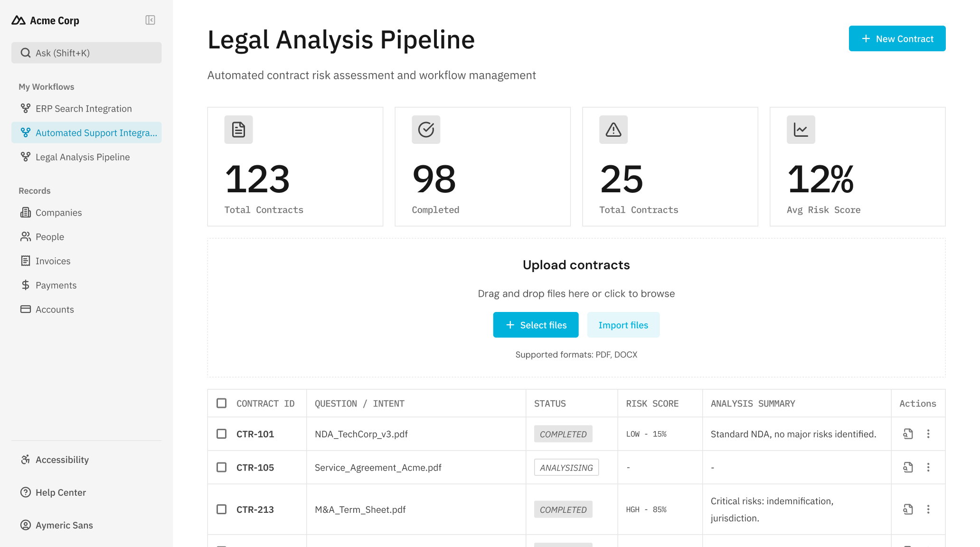Viewport: 980px width, 547px height.
Task: Check the CTR-101 row checkbox
Action: click(x=222, y=434)
